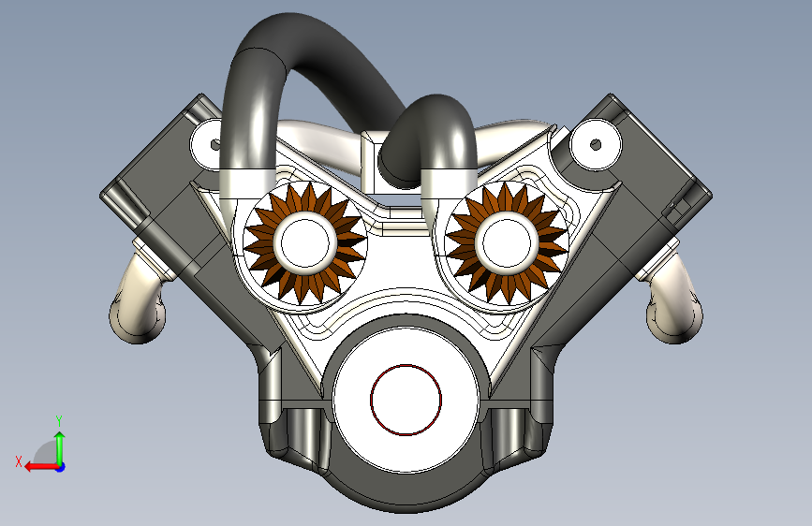Image resolution: width=812 pixels, height=526 pixels.
Task: Select the red circle sketch on the crank hub
Action: point(406,401)
